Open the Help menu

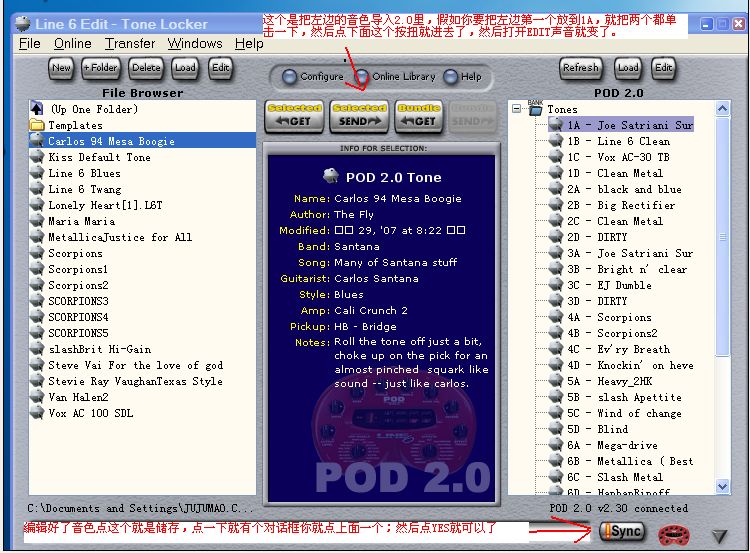pyautogui.click(x=249, y=44)
